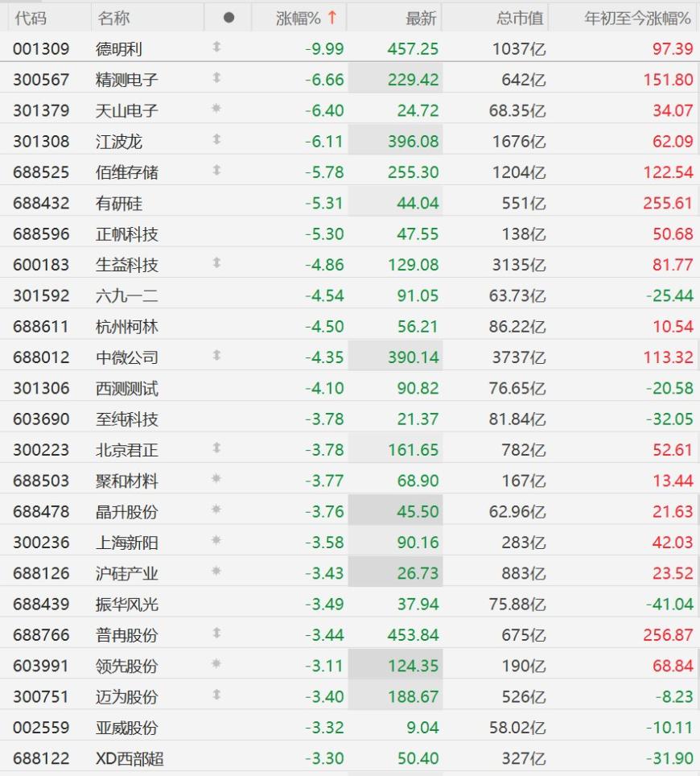Select stock code 603690
This screenshot has width=700, height=776.
(41, 419)
